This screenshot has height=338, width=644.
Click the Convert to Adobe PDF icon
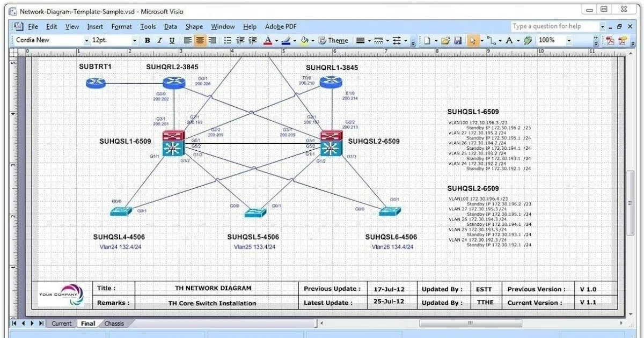click(x=610, y=41)
